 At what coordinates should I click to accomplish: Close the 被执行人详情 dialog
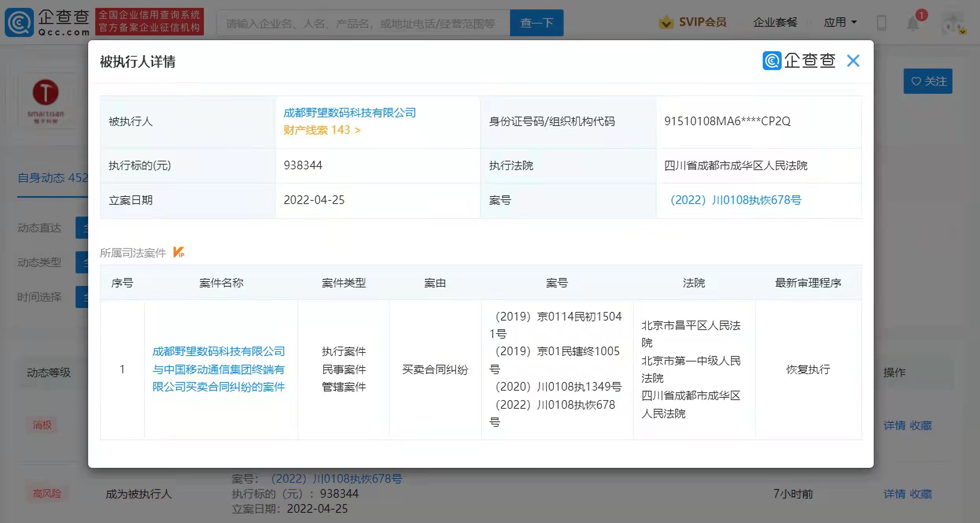click(x=853, y=61)
